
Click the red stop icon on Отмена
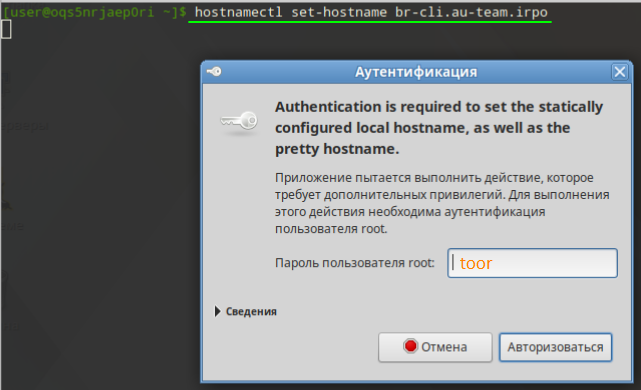click(x=410, y=346)
